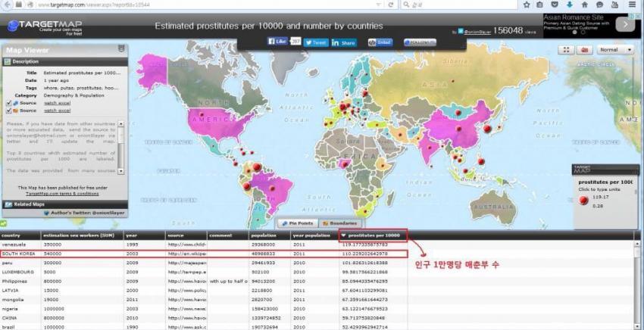Viewport: 644px width, 330px height.
Task: Uncheck the first Source checkbox
Action: [x=8, y=102]
